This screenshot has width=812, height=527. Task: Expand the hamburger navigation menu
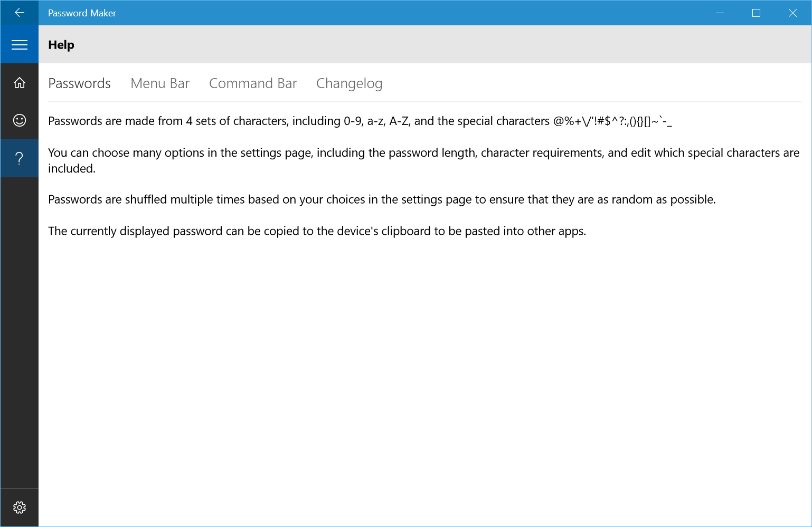(x=20, y=45)
